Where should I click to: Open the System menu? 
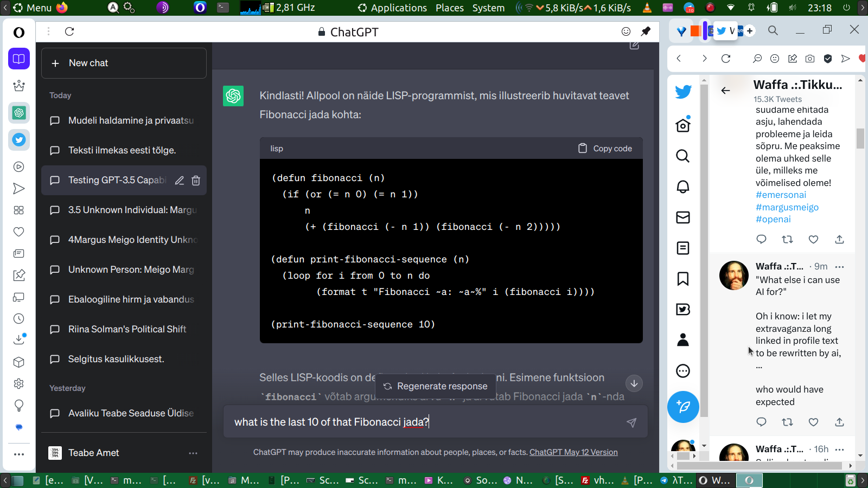pos(488,8)
